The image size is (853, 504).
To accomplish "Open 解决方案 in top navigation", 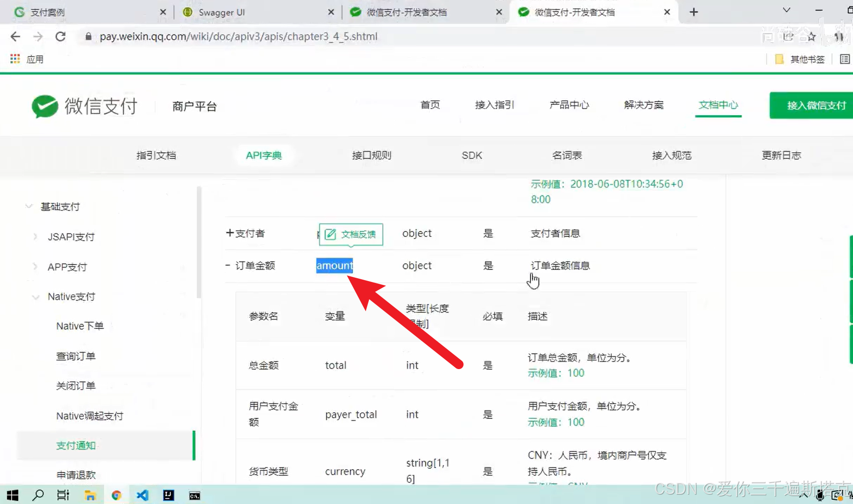I will pyautogui.click(x=643, y=105).
